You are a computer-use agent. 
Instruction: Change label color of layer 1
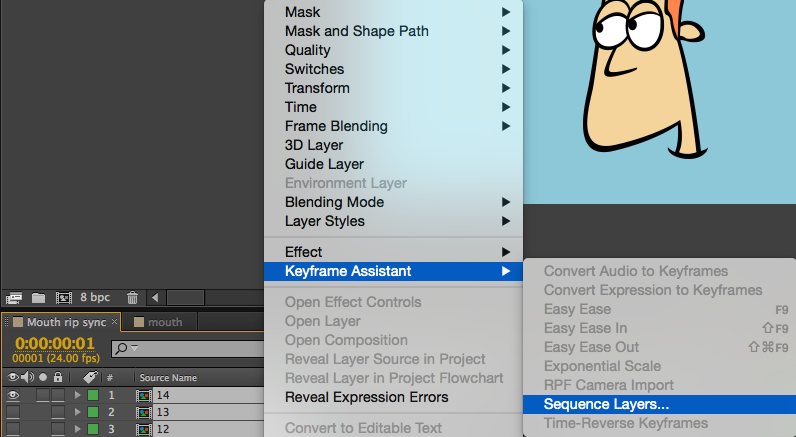point(93,395)
